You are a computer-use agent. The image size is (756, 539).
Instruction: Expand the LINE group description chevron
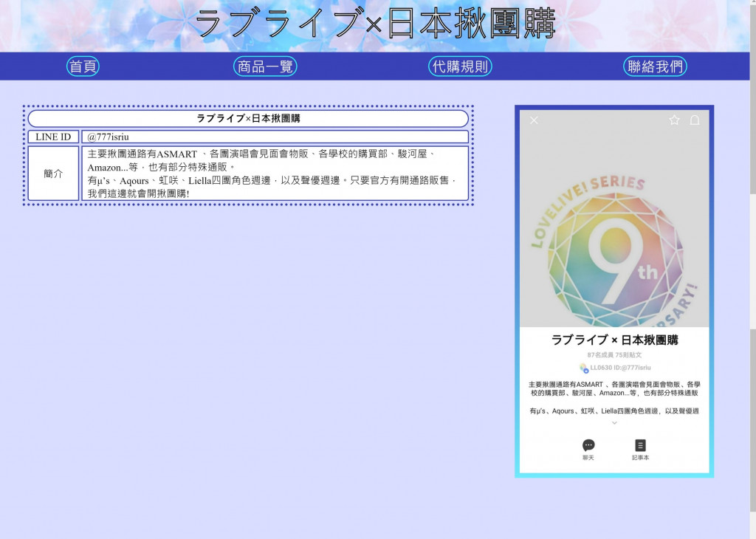click(614, 423)
